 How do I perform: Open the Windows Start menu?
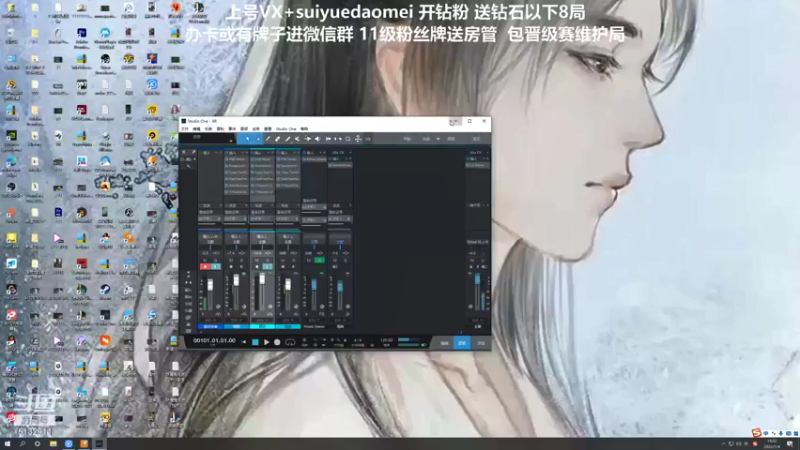tap(7, 444)
